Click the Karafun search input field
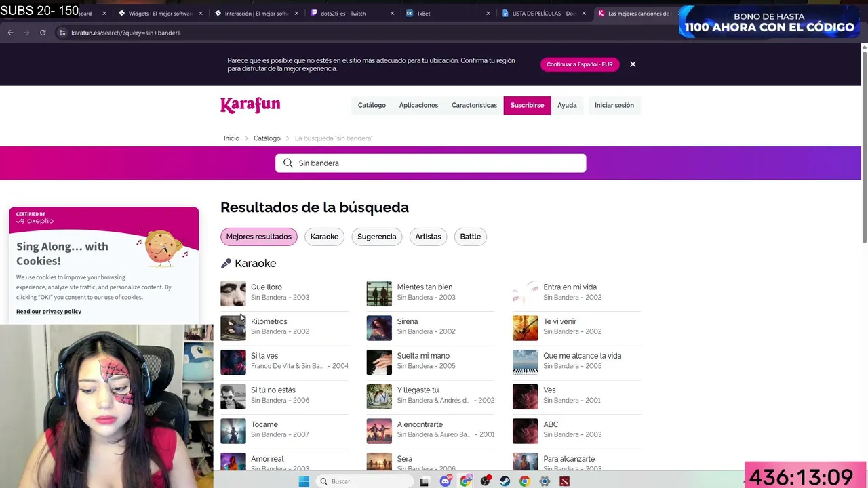 (431, 163)
